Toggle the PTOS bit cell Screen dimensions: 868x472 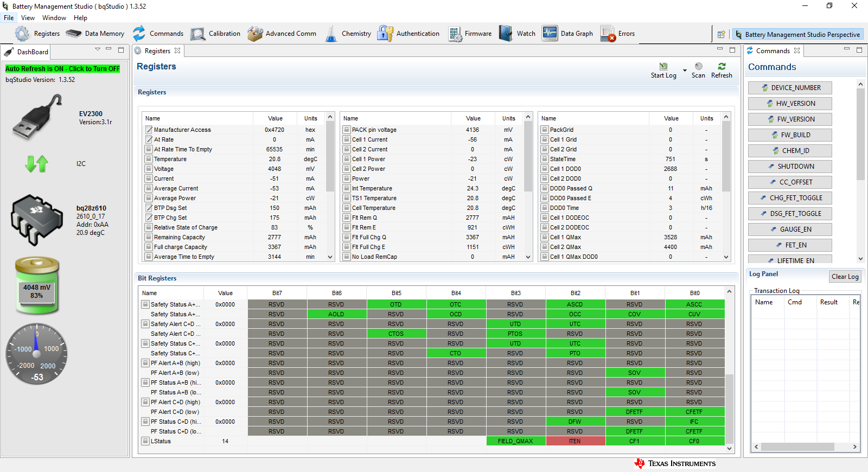click(x=515, y=334)
